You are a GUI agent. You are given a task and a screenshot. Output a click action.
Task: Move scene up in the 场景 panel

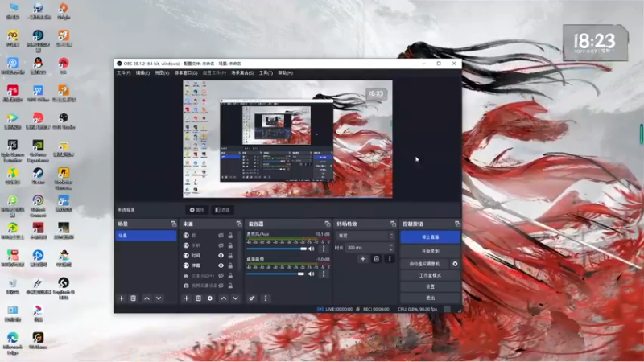[x=147, y=298]
